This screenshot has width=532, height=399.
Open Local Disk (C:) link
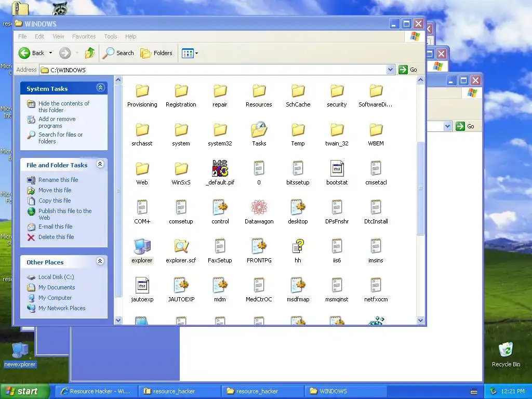[56, 277]
